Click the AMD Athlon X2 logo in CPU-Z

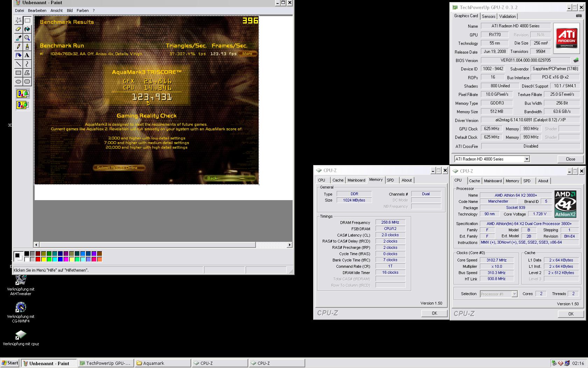click(x=565, y=204)
